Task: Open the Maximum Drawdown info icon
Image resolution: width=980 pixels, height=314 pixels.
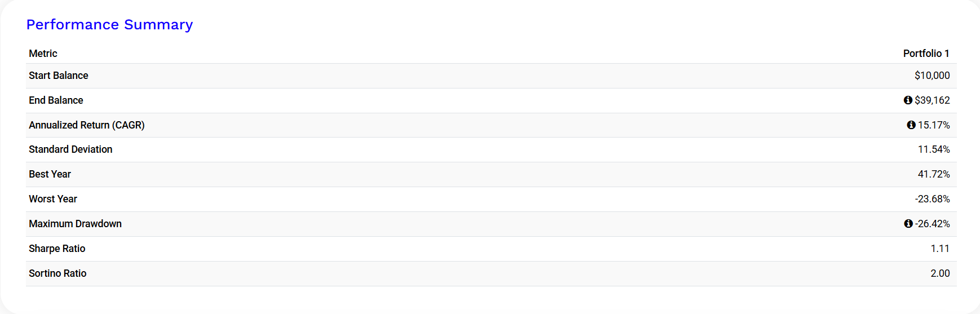Action: 908,224
